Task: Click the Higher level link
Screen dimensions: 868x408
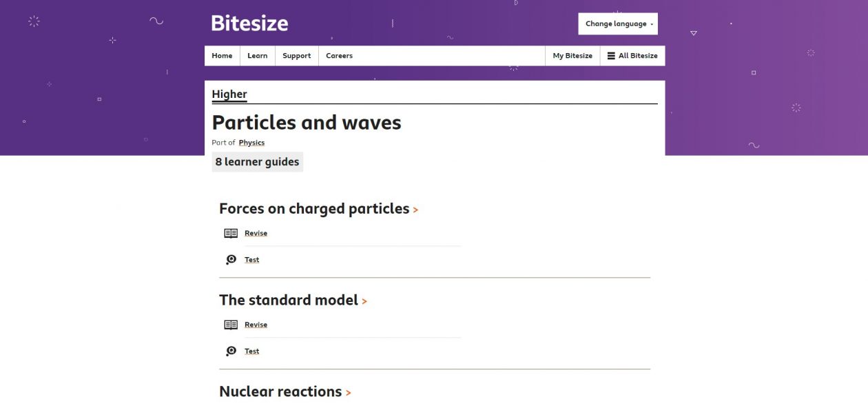Action: click(x=229, y=94)
